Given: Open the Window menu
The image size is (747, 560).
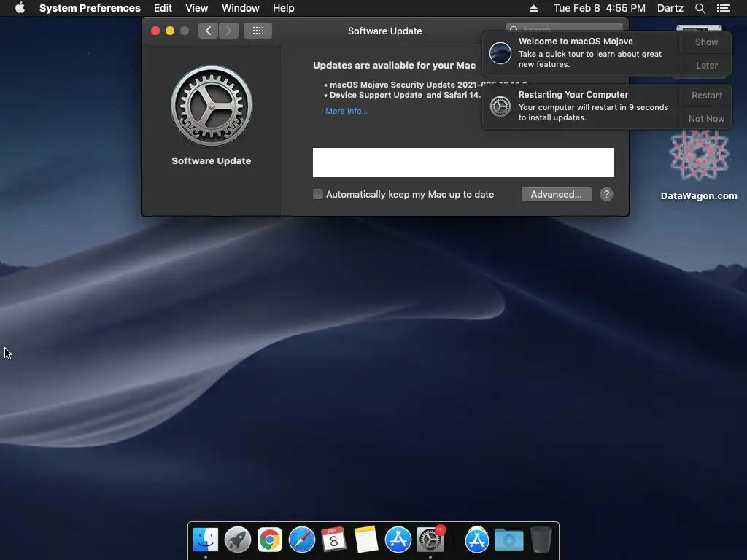Looking at the screenshot, I should pos(241,8).
